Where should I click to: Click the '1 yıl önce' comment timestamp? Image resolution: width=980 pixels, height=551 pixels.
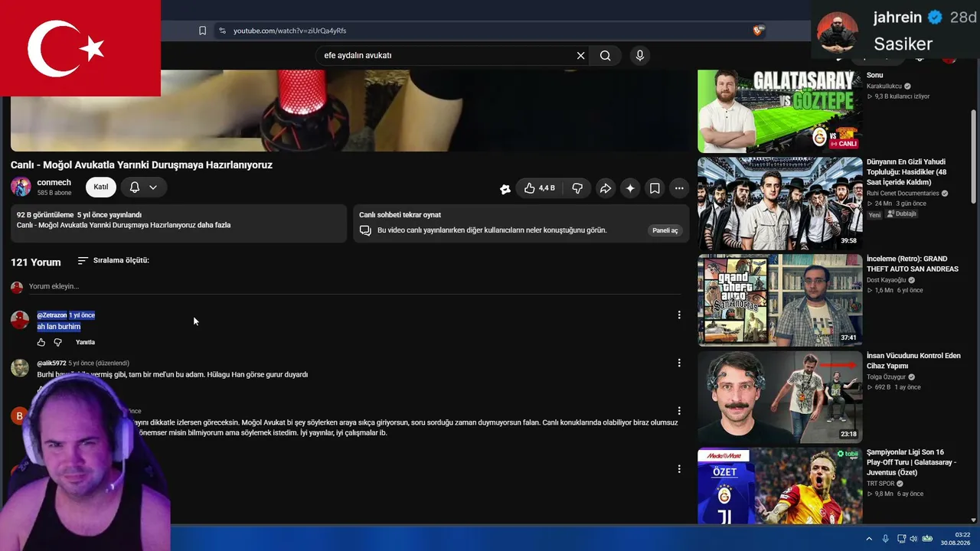click(82, 315)
